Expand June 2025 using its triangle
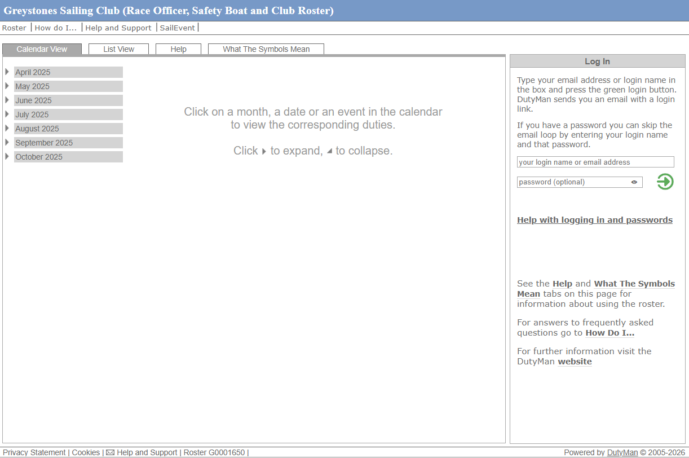The image size is (689, 458). [8, 100]
